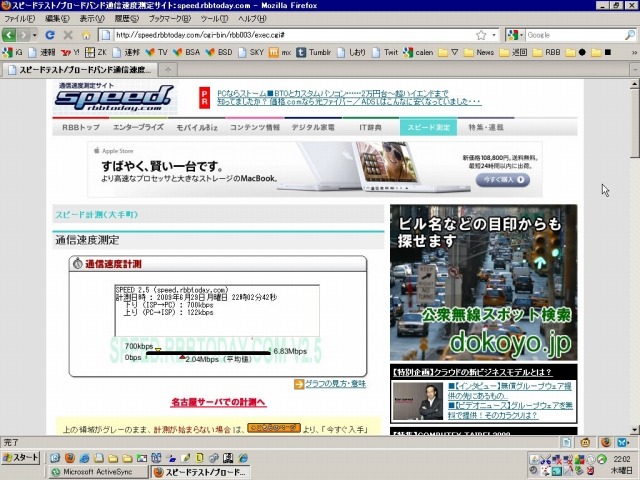Click the speed.rbbtoday.com logo
This screenshot has width=640, height=480.
(115, 97)
